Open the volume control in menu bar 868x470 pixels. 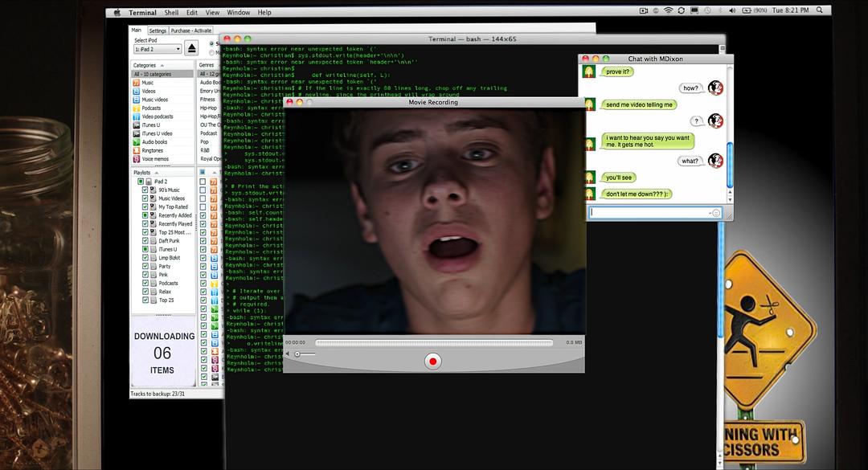[732, 10]
